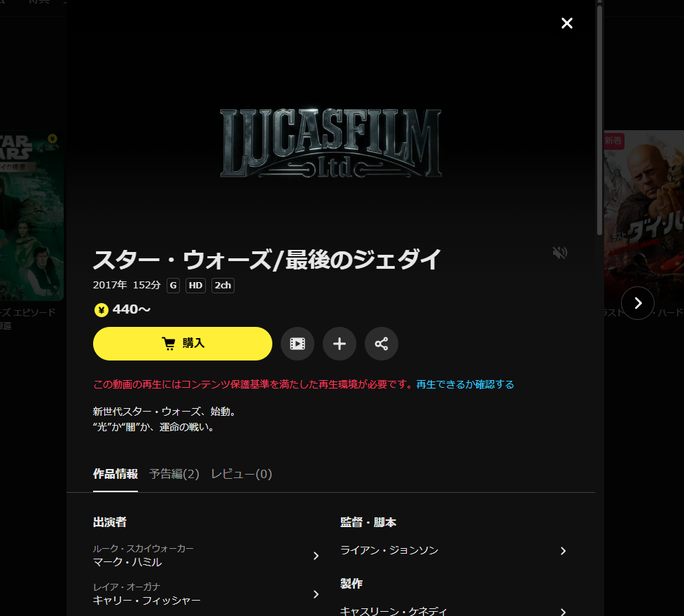
Task: Click the Lucasfilm trailer preview
Action: (x=330, y=143)
